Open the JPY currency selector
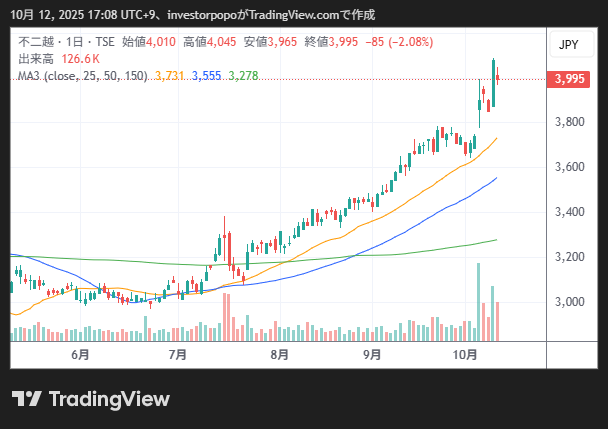Image resolution: width=608 pixels, height=429 pixels. (568, 45)
